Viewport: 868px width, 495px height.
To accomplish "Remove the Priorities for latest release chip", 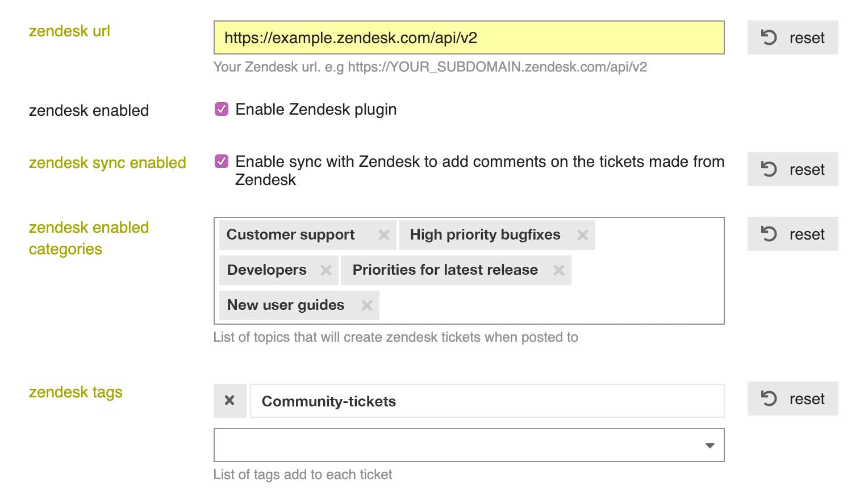I will click(559, 270).
